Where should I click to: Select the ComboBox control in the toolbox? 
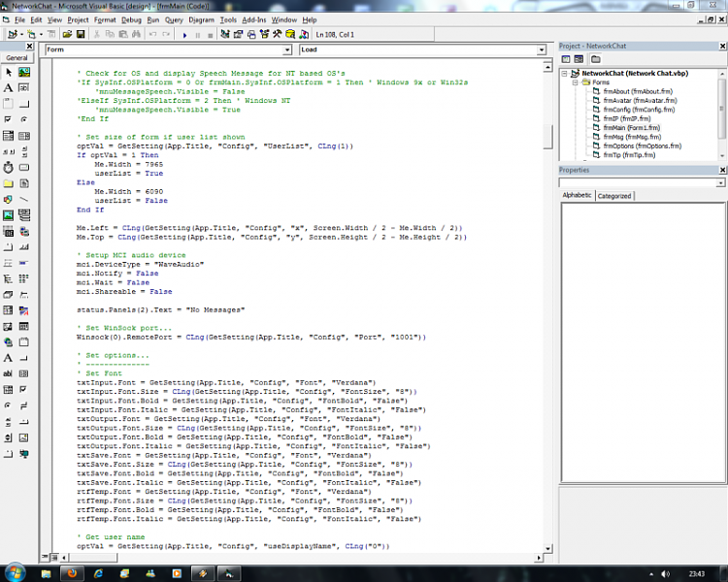click(9, 136)
